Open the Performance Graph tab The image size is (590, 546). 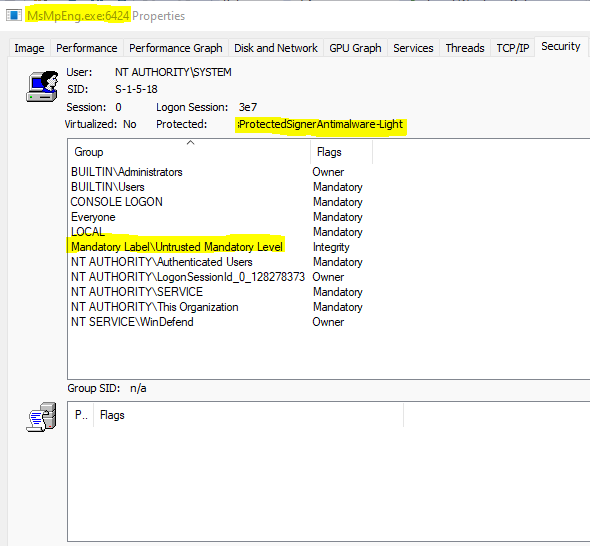[x=176, y=48]
